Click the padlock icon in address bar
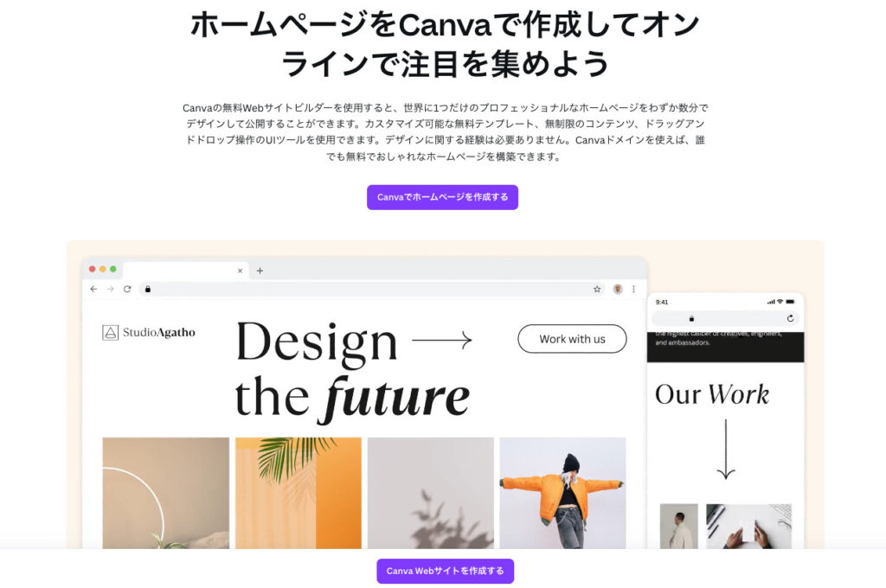The width and height of the screenshot is (886, 588). pyautogui.click(x=148, y=289)
